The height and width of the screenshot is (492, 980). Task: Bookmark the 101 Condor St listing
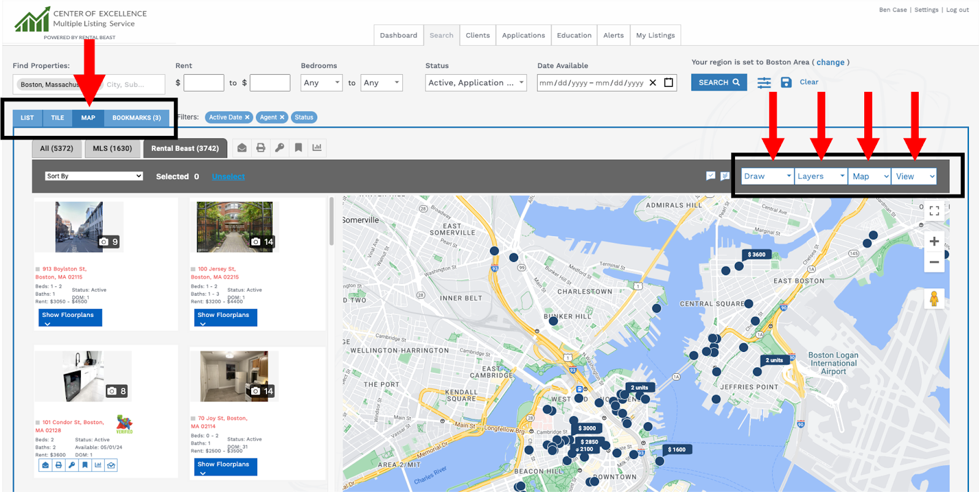[x=85, y=465]
